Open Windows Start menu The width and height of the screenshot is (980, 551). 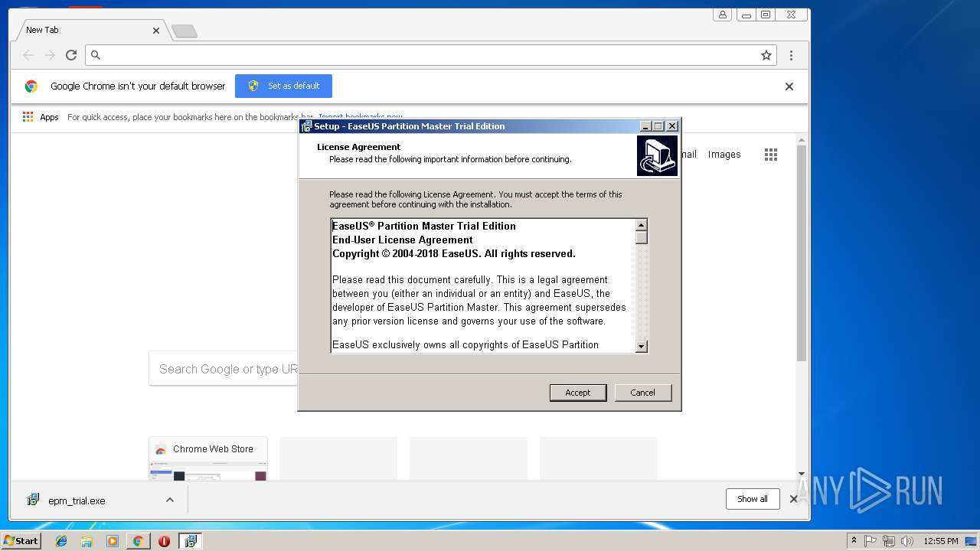(x=21, y=541)
